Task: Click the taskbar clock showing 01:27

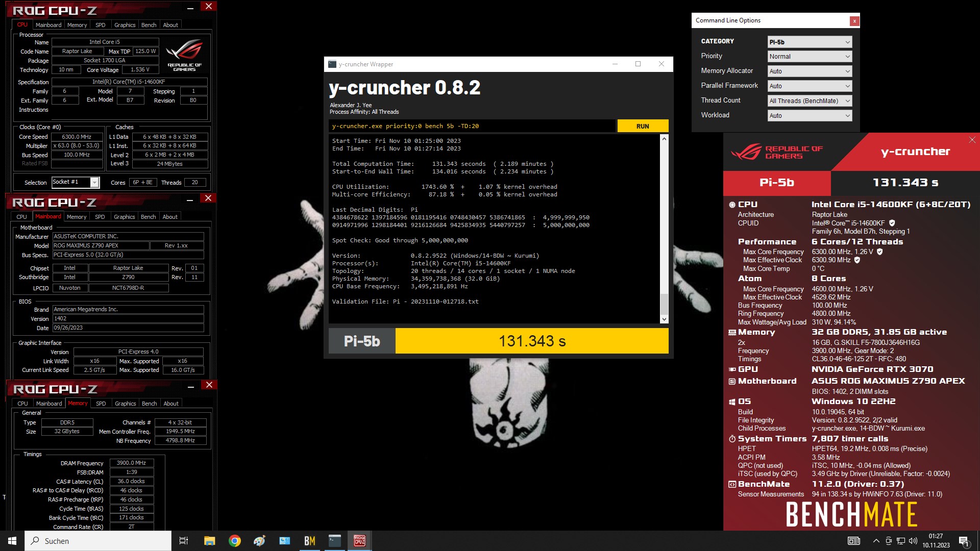Action: click(936, 541)
